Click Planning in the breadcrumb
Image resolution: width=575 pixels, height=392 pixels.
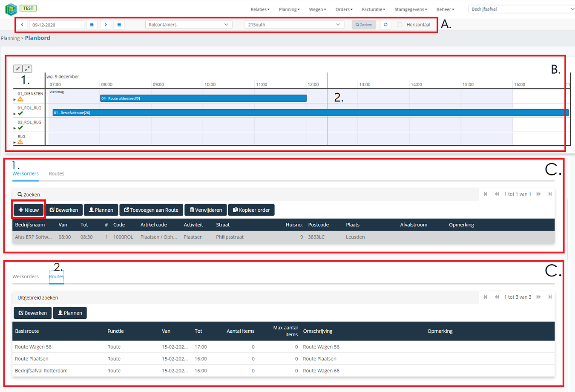(x=10, y=38)
